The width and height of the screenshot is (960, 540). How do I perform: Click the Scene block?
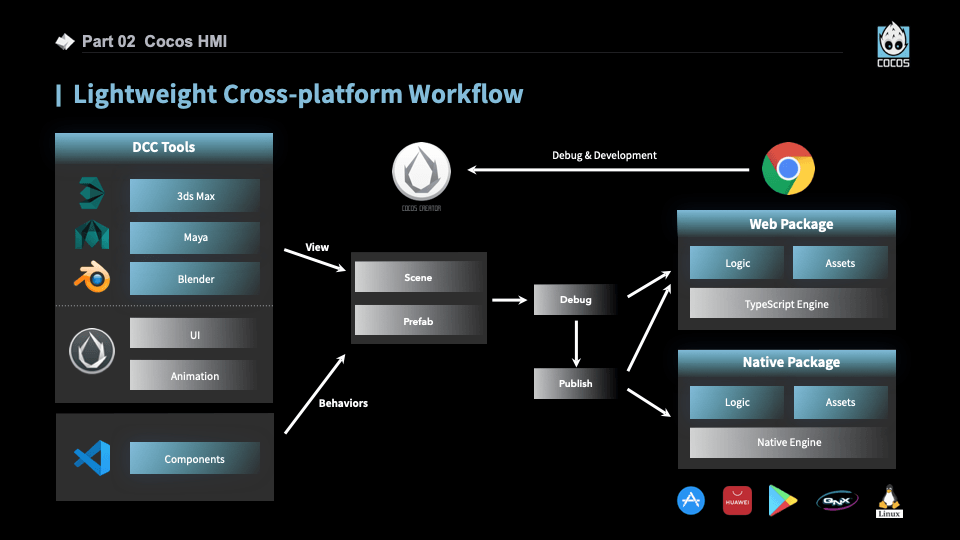pyautogui.click(x=418, y=277)
